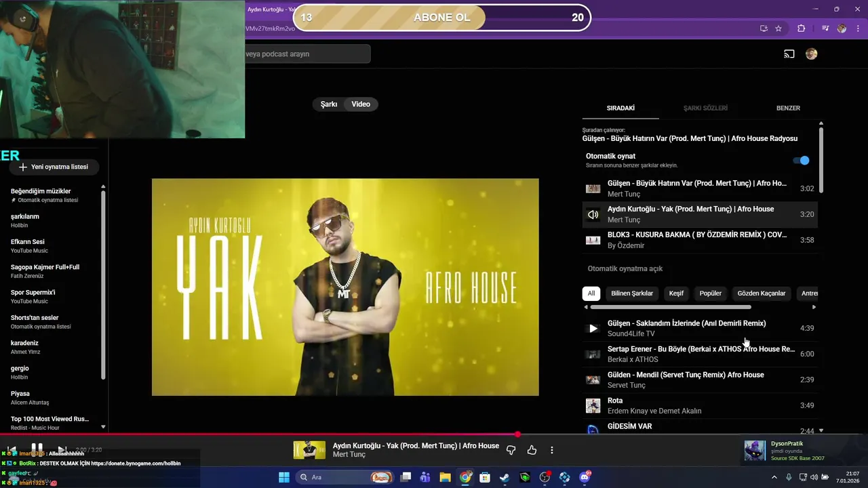
Task: Open Chrome media controls icon
Action: (825, 28)
